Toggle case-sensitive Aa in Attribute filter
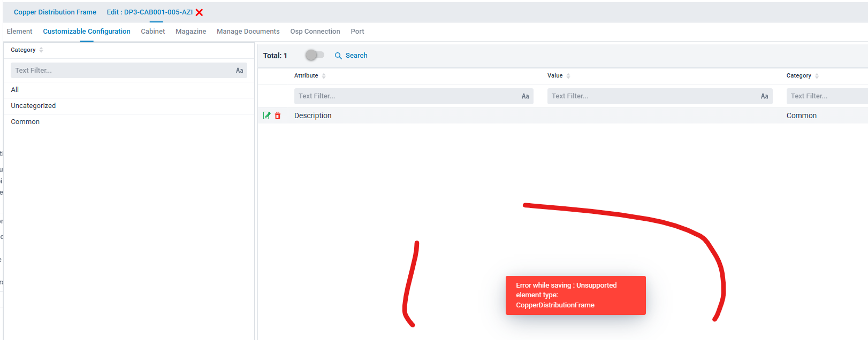The width and height of the screenshot is (868, 340). click(x=525, y=96)
